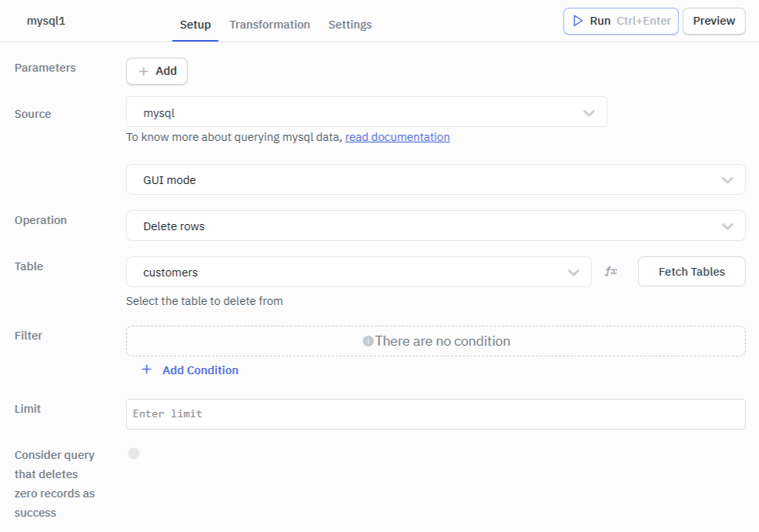Image resolution: width=759 pixels, height=532 pixels.
Task: Enable 'Consider query that deletes zero records as success'
Action: coord(133,453)
